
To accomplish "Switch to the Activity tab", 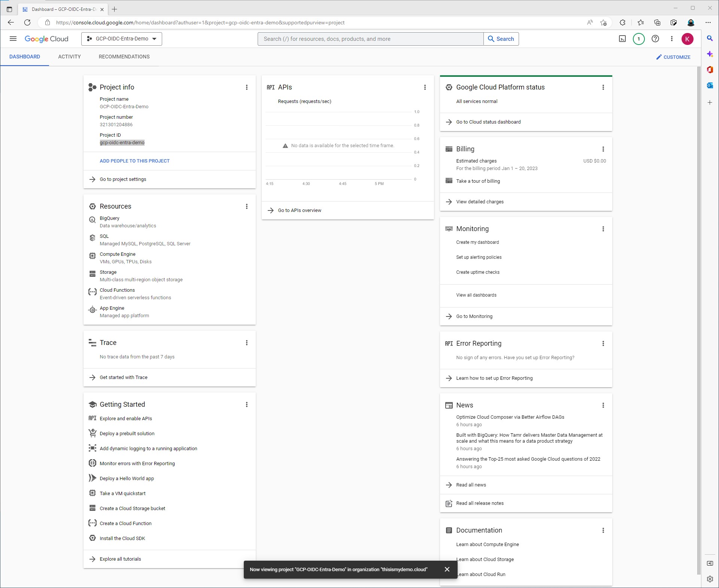I will [69, 57].
